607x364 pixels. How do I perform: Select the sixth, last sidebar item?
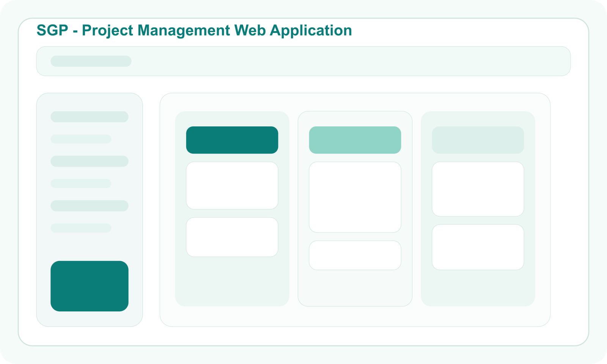[x=81, y=228]
